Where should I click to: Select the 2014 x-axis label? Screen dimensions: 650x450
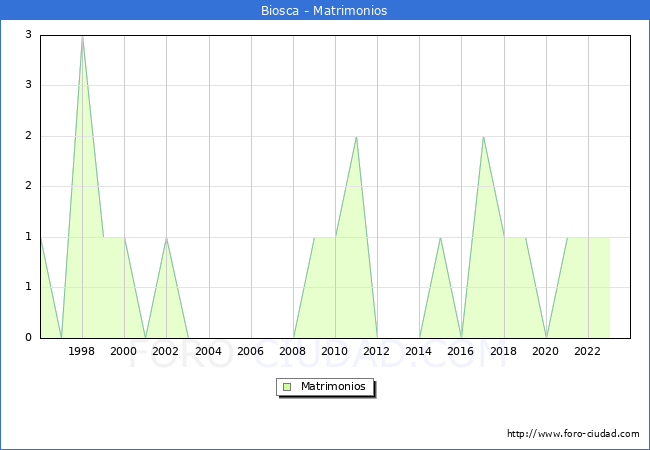[x=419, y=351]
